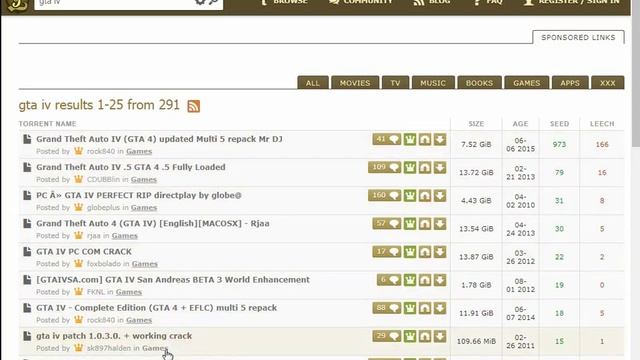
Task: Open GTA IV PERFECT RIP directplay by globe@ link
Action: pyautogui.click(x=139, y=195)
